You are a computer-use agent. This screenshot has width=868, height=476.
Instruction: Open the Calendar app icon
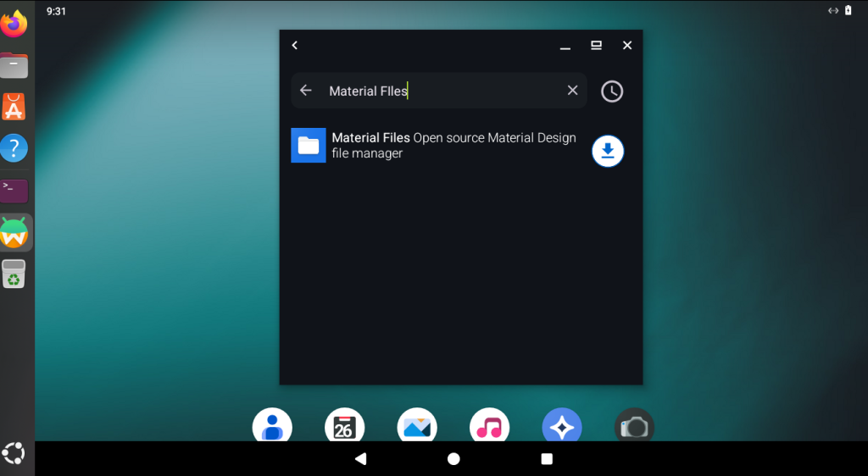(344, 426)
